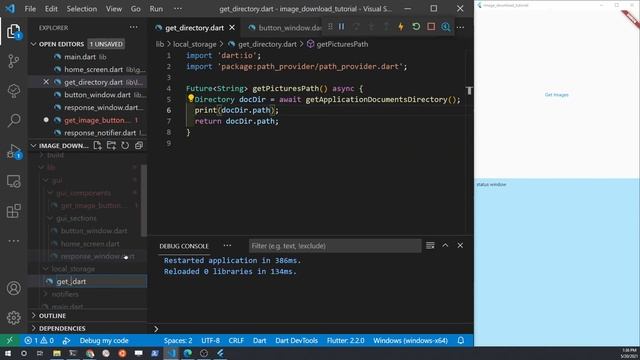The width and height of the screenshot is (640, 360).
Task: Open the widget inspector from debug toolbar
Action: click(x=446, y=27)
